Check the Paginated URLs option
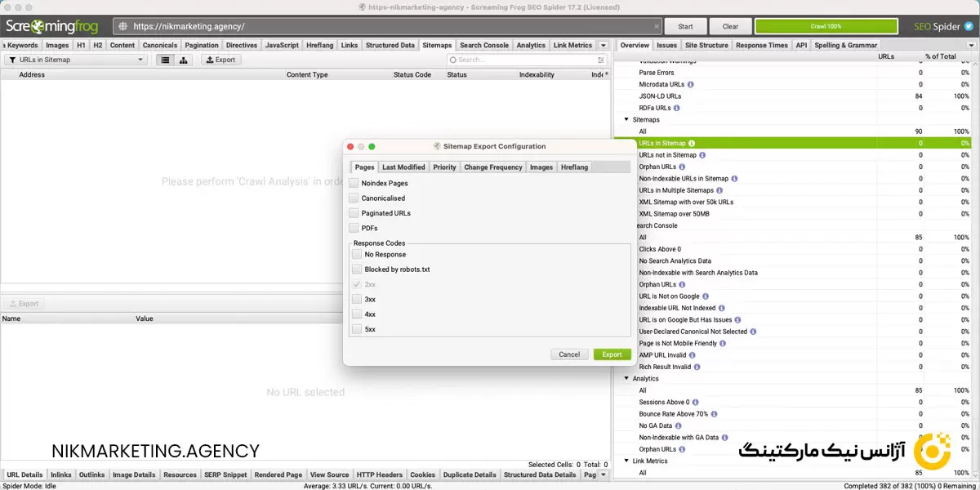Image resolution: width=980 pixels, height=490 pixels. [x=354, y=213]
